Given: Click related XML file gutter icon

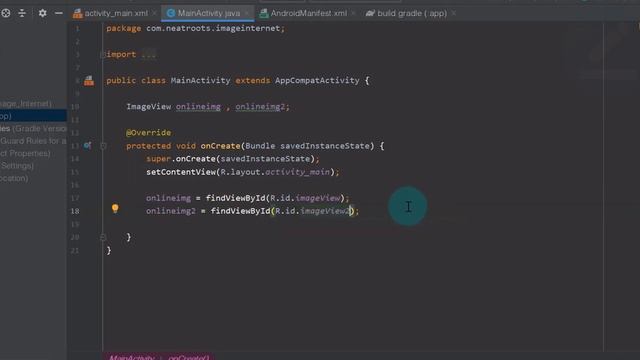Looking at the screenshot, I should (89, 80).
